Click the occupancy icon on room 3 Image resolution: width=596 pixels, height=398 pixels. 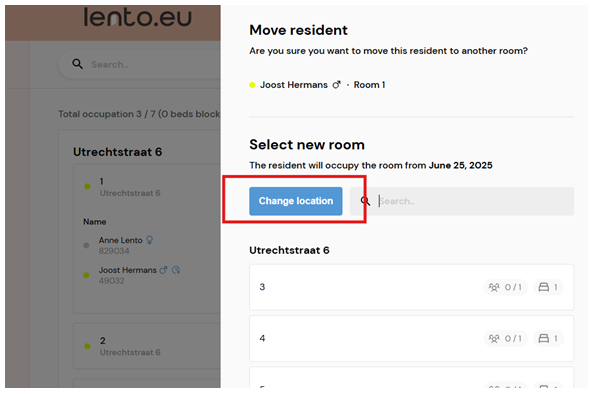point(494,287)
